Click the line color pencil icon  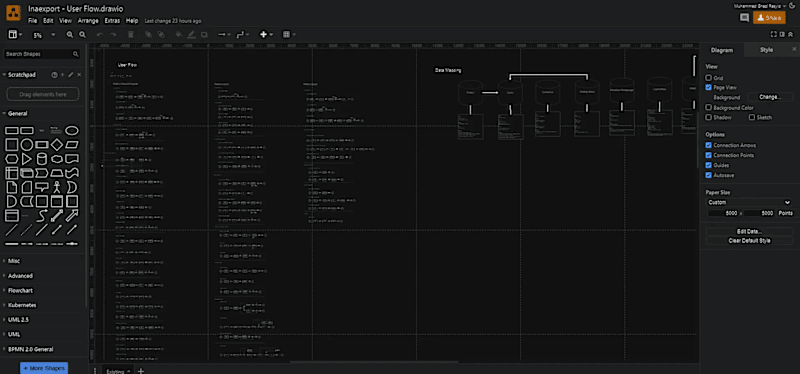[x=191, y=35]
